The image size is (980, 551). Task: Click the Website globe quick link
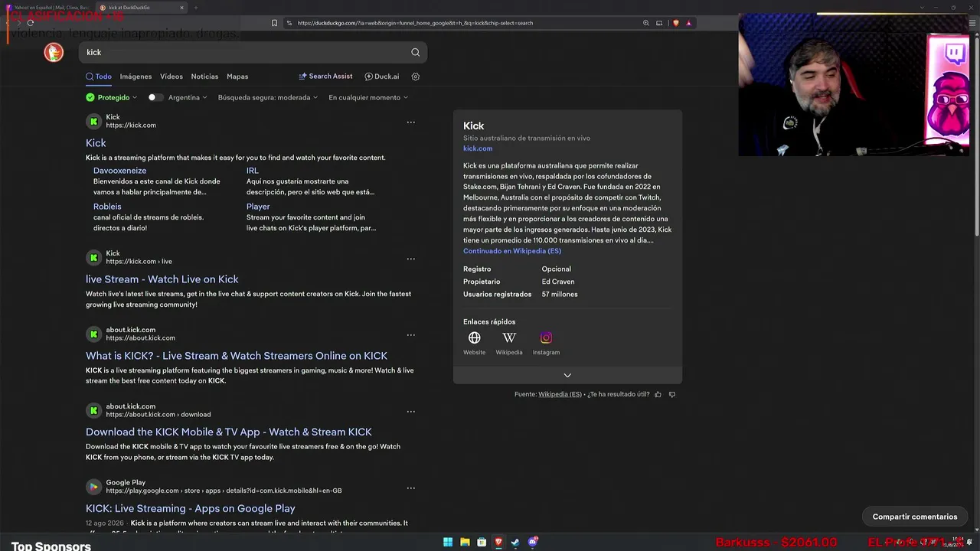475,337
